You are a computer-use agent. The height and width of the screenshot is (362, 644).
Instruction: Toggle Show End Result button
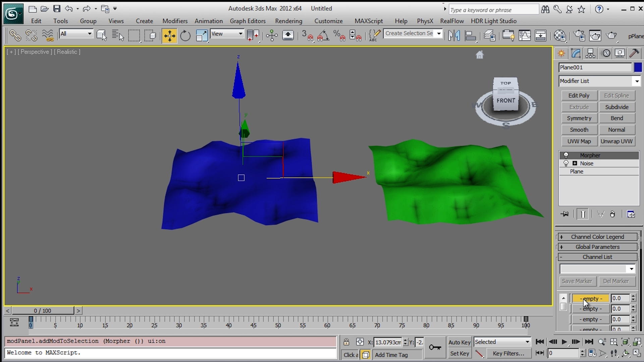[x=583, y=214]
